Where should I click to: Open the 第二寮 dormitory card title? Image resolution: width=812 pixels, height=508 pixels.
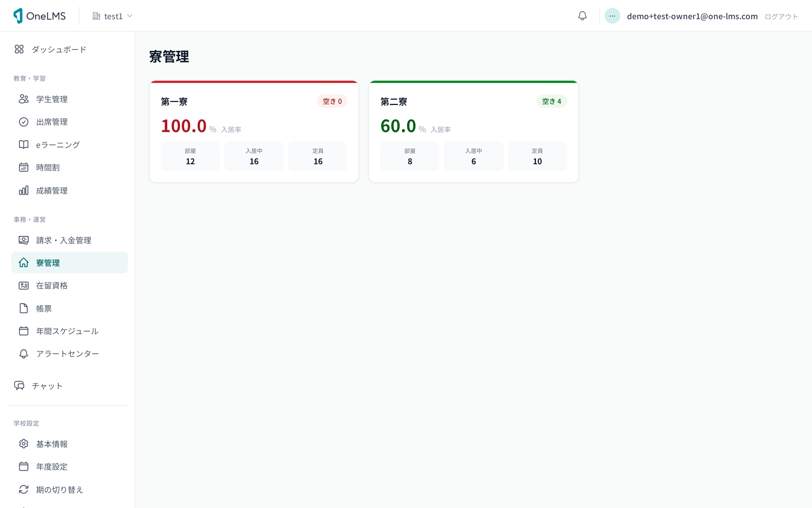[394, 102]
